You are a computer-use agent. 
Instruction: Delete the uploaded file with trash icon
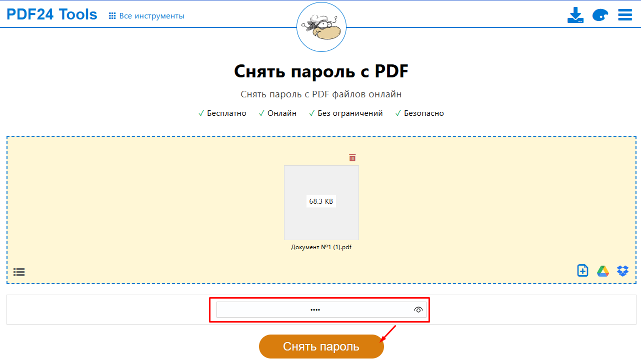(x=352, y=158)
